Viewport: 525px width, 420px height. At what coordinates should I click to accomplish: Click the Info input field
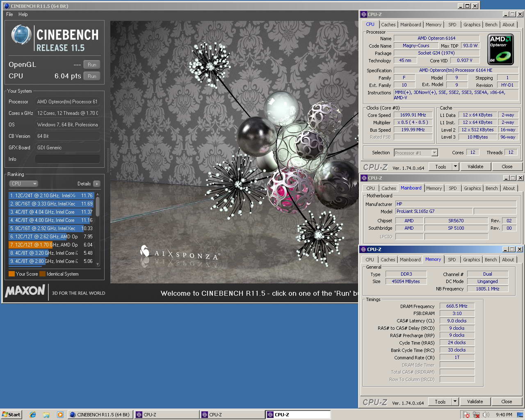(x=68, y=159)
